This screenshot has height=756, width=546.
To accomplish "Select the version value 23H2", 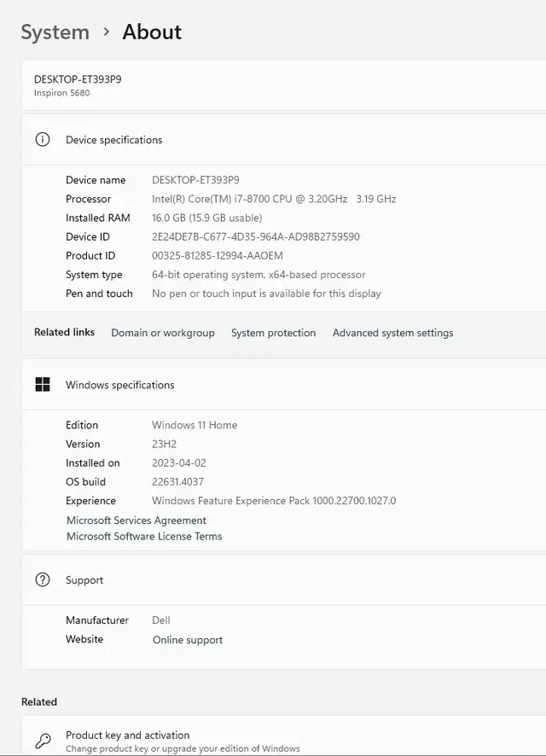I will click(165, 444).
